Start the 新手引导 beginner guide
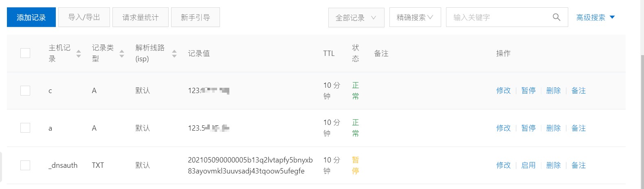 click(196, 18)
